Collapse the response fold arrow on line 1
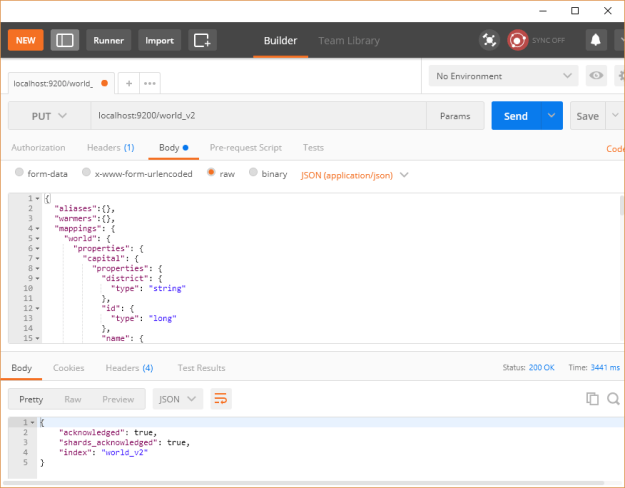 coord(33,423)
